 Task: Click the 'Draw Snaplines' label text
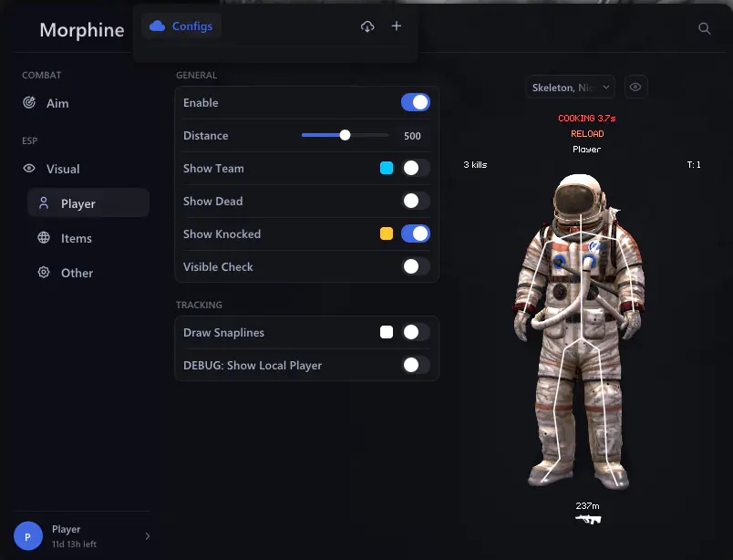tap(223, 333)
